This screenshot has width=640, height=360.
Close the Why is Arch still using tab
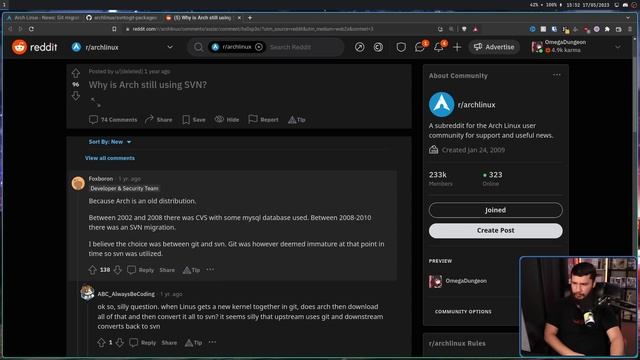(x=239, y=18)
